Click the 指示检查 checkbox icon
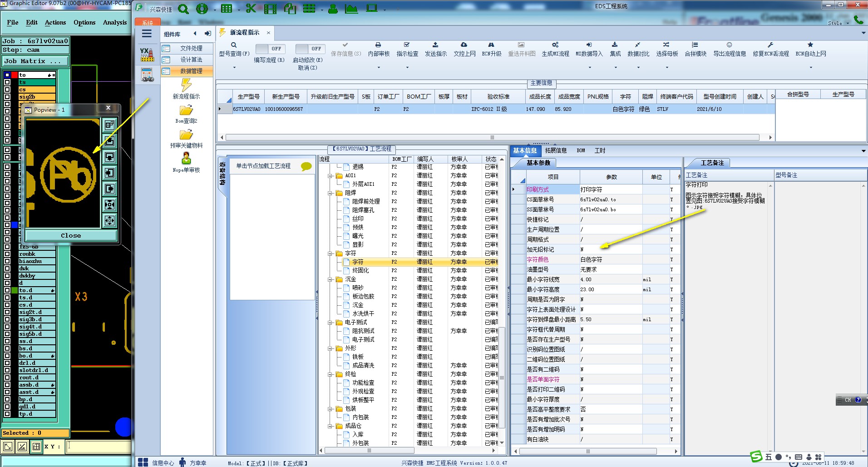The height and width of the screenshot is (467, 868). pos(407,45)
